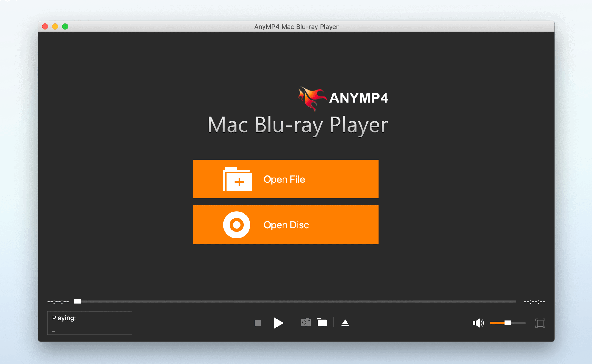This screenshot has height=364, width=592.
Task: Click the Playing info box
Action: click(x=90, y=323)
